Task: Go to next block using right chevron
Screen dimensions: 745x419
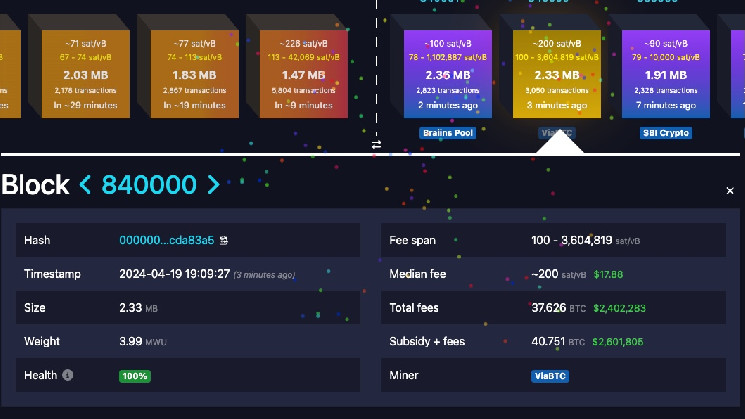Action: [x=212, y=184]
